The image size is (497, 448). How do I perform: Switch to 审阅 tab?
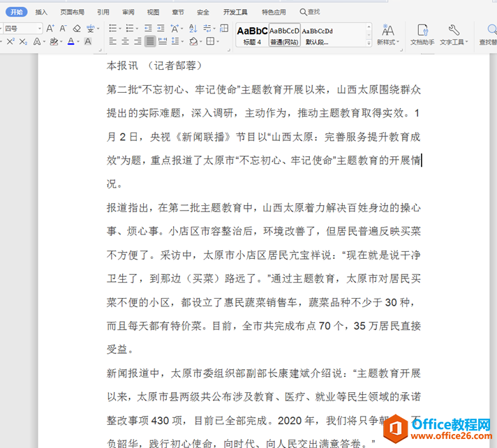(x=128, y=12)
